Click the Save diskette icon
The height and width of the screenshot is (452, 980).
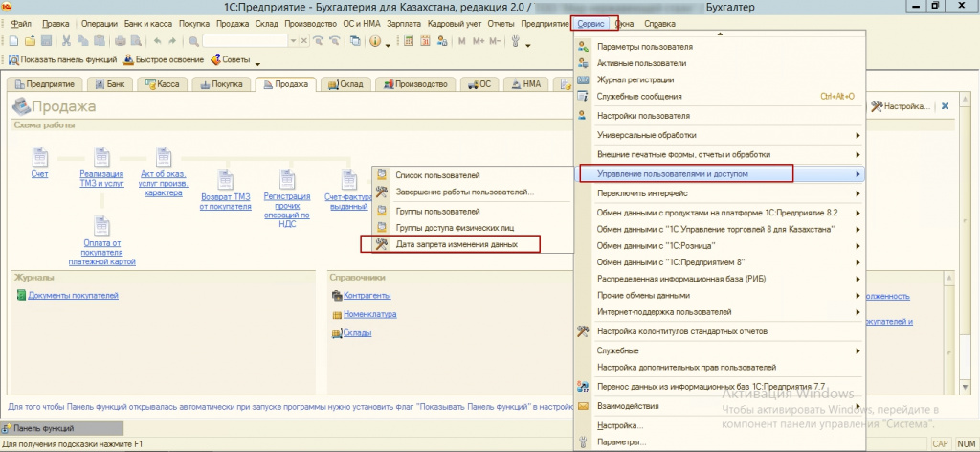pos(46,41)
